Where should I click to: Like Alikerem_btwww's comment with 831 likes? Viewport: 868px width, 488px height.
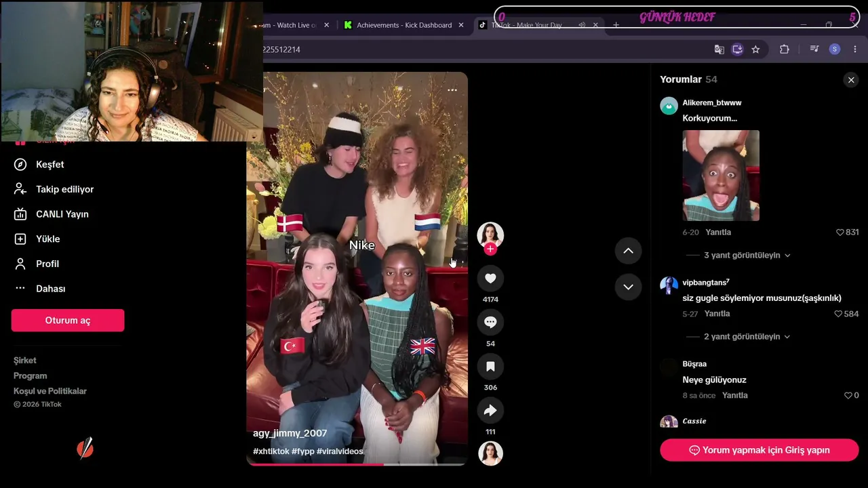[x=840, y=232]
